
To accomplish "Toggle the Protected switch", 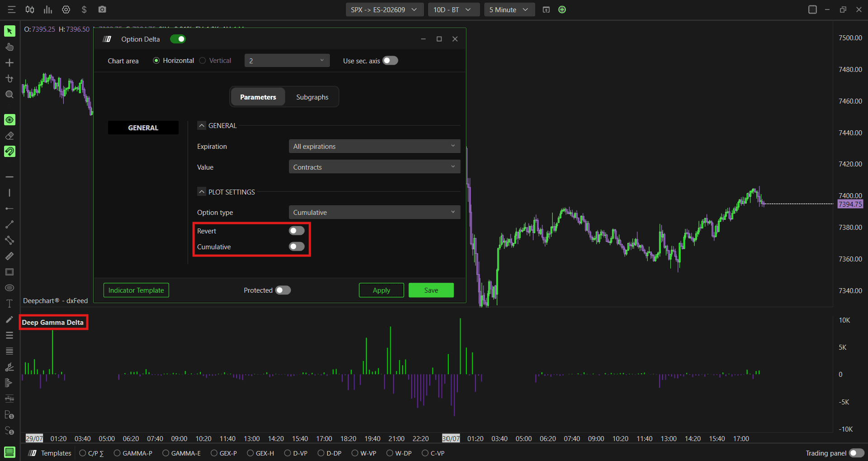I will coord(283,290).
